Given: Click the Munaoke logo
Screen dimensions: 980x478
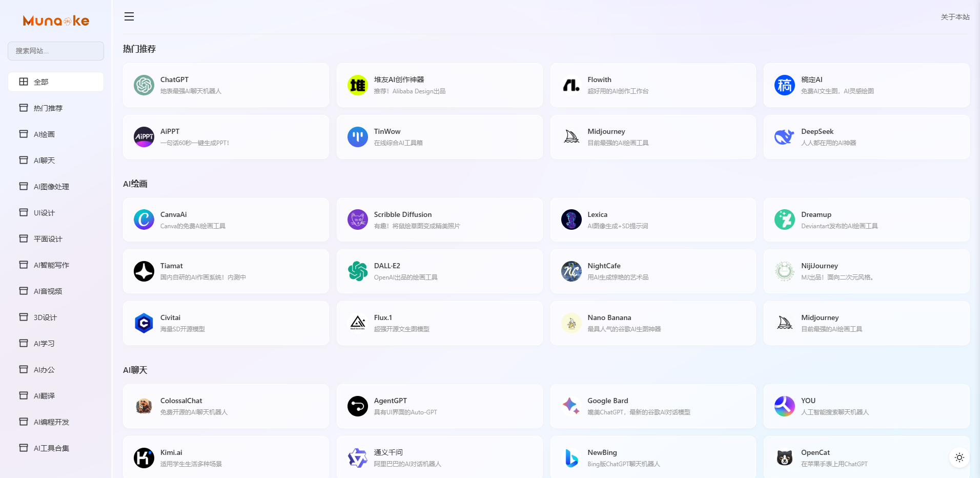Looking at the screenshot, I should coord(56,21).
